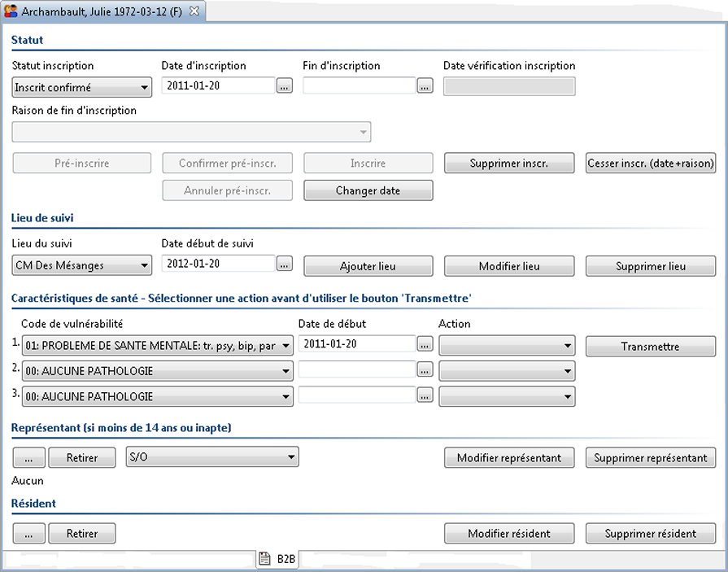Click ellipsis button in Représentant section

[28, 458]
